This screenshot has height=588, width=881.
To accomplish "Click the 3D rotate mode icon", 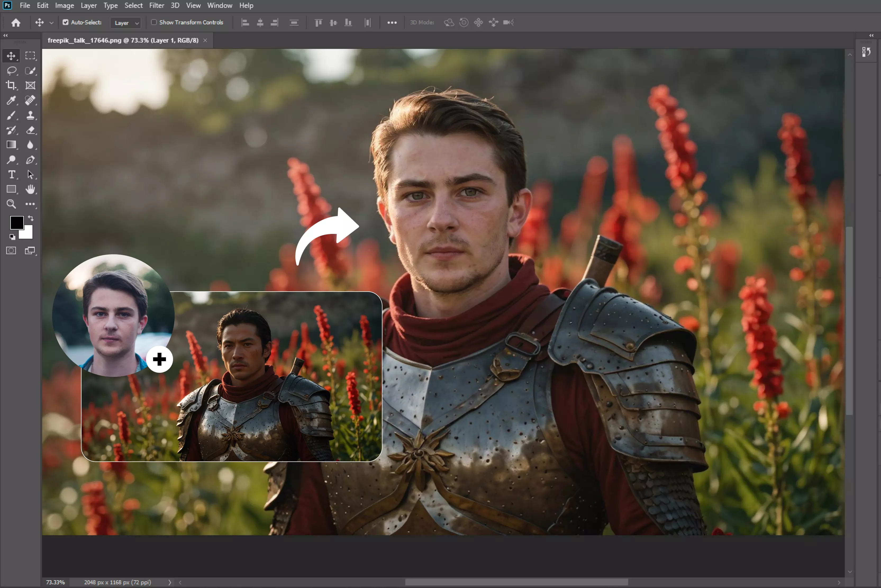I will coord(449,22).
